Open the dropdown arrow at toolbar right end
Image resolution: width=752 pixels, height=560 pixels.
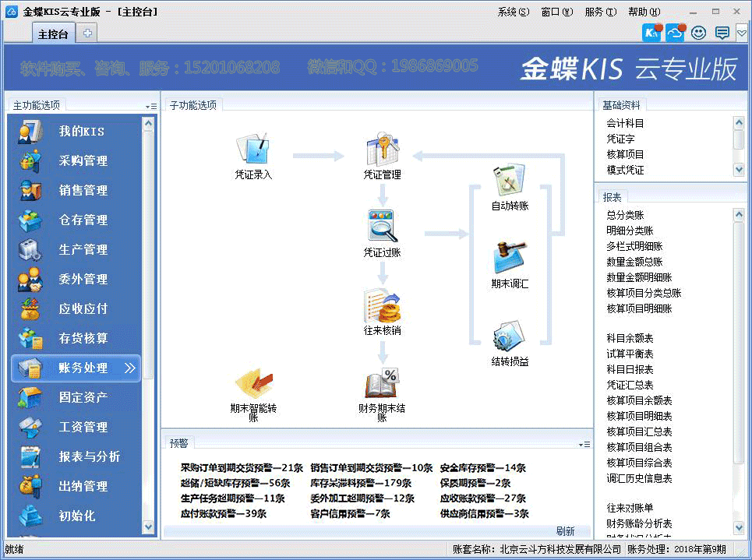[x=742, y=33]
